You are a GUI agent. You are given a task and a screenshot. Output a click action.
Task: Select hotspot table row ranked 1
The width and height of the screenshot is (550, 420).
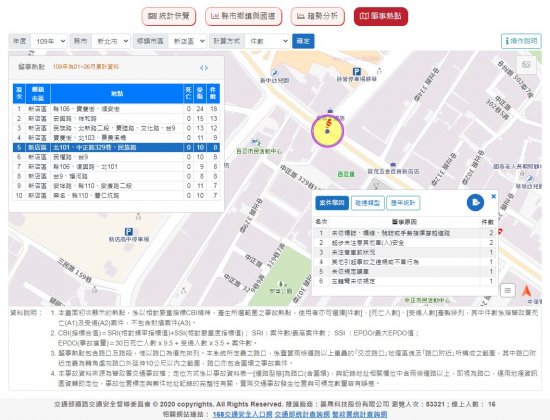tap(116, 109)
